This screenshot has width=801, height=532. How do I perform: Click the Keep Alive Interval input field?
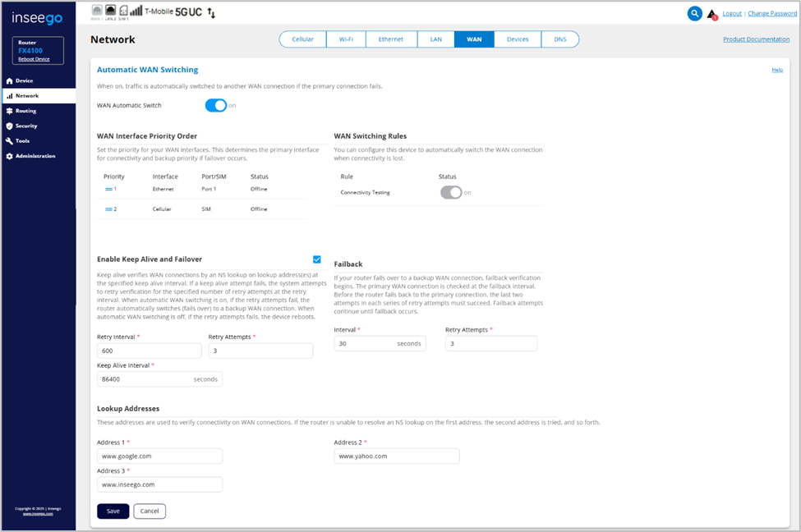point(144,379)
